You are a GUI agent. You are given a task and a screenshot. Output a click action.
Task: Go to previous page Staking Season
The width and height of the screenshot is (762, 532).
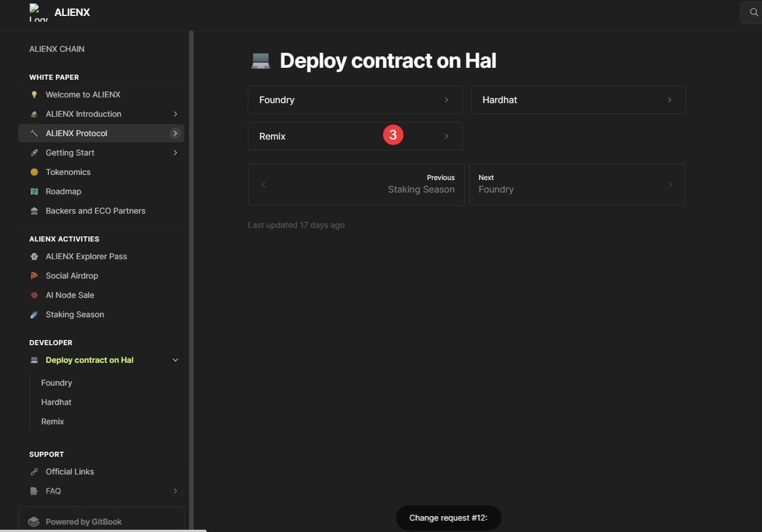point(356,185)
